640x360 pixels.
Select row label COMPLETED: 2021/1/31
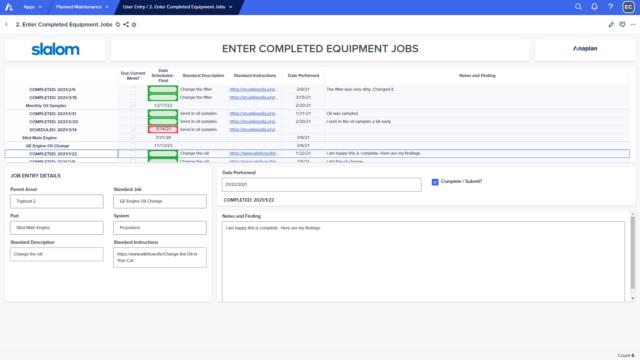[53, 113]
